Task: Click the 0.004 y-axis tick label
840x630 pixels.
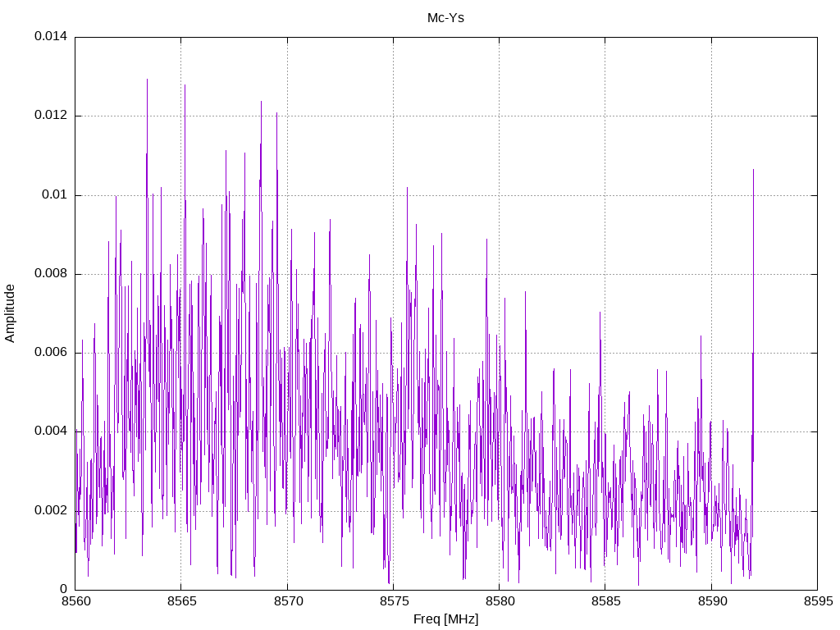Action: click(51, 431)
